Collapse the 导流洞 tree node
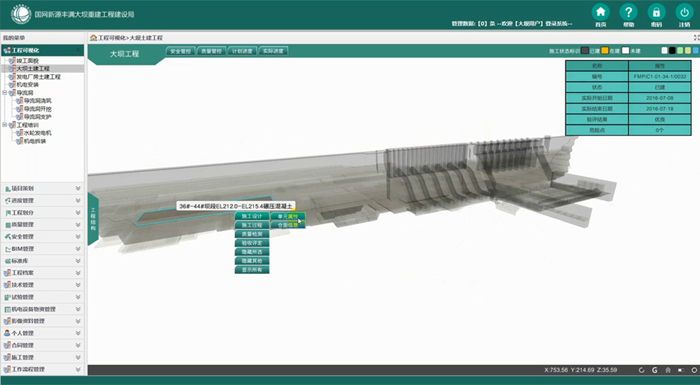This screenshot has width=700, height=385. click(x=4, y=93)
